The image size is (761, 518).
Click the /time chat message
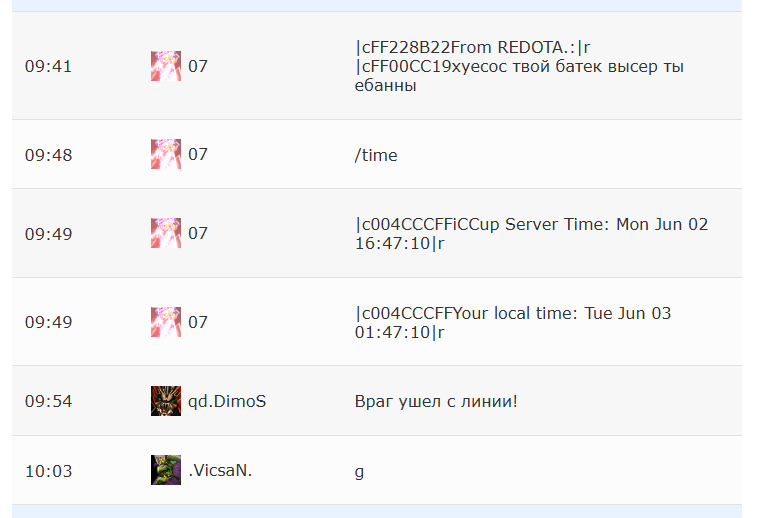point(376,155)
